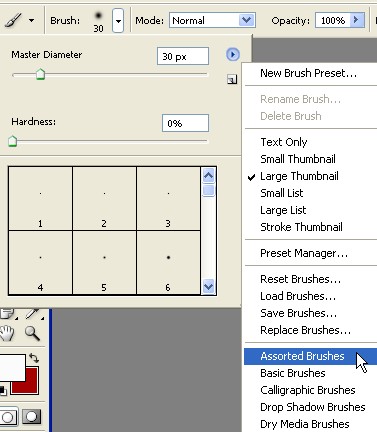The height and width of the screenshot is (432, 377).
Task: Choose Replace Brushes menu entry
Action: 305,330
